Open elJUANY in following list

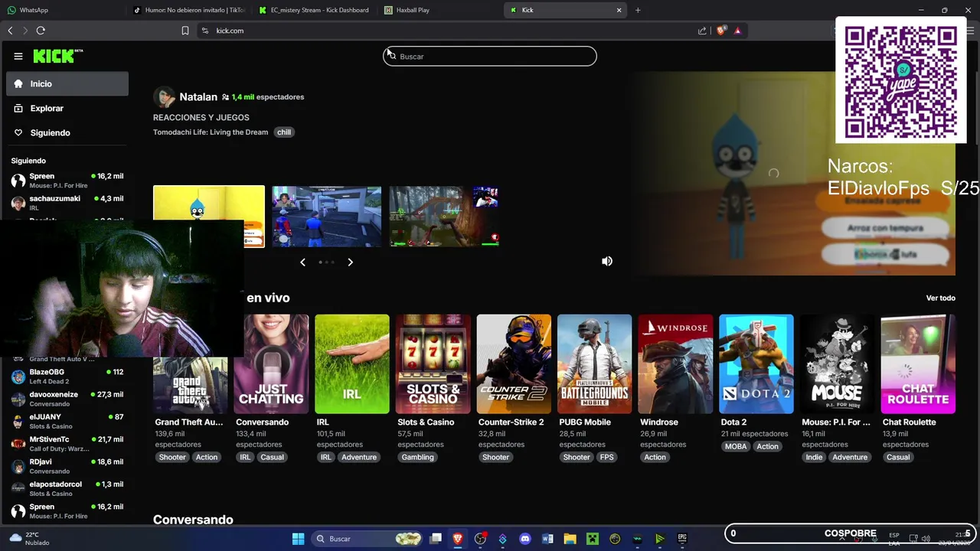click(x=67, y=422)
